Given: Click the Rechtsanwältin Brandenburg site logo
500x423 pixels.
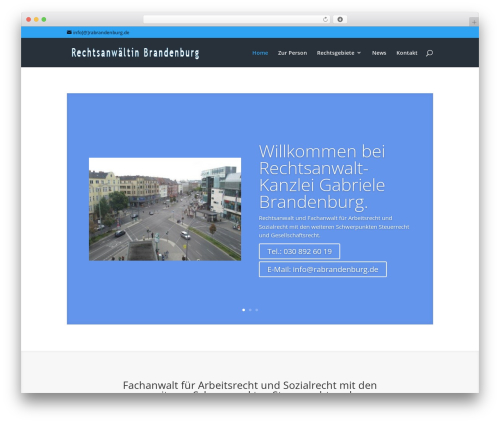Looking at the screenshot, I should (135, 53).
